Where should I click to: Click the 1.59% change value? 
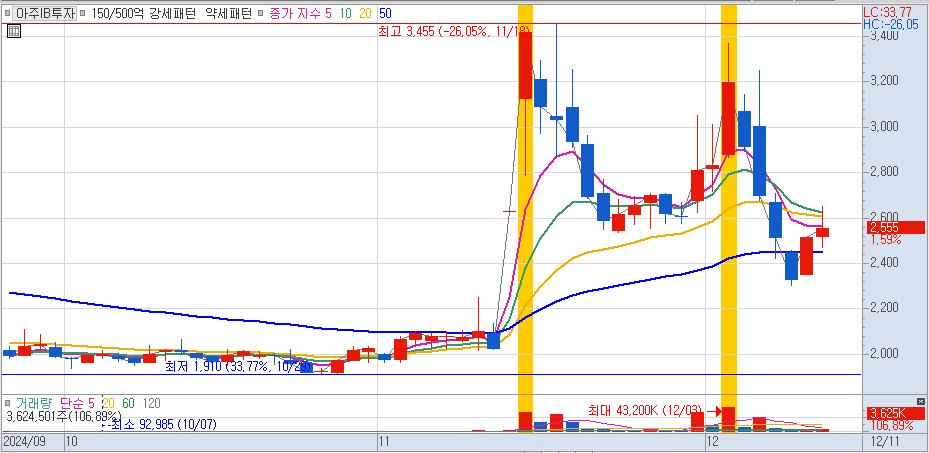coord(886,240)
